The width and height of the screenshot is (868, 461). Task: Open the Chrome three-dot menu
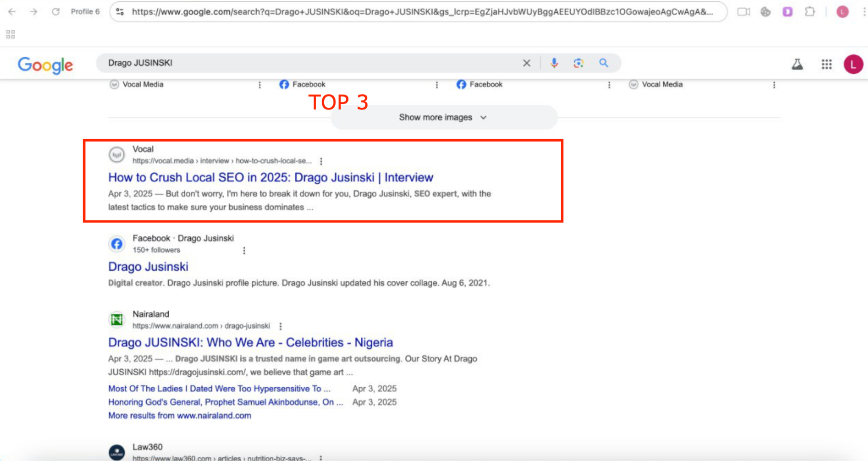(864, 12)
